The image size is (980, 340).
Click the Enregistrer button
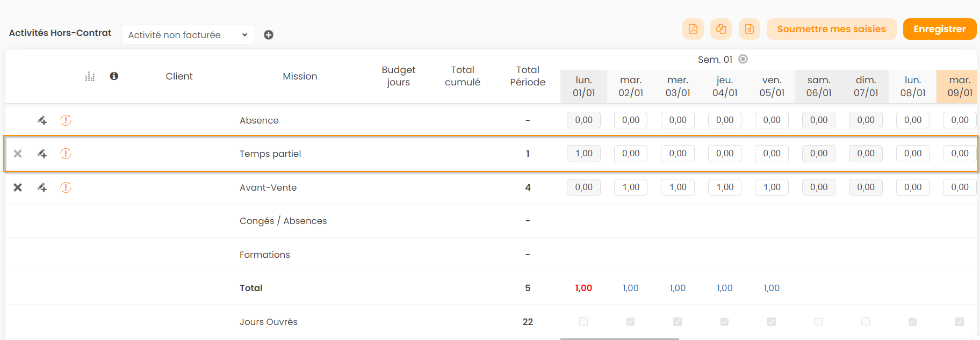(x=939, y=29)
